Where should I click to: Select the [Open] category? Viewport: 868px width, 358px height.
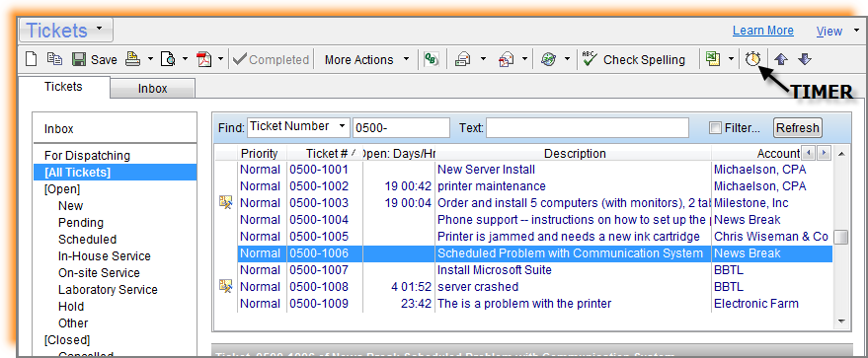62,189
